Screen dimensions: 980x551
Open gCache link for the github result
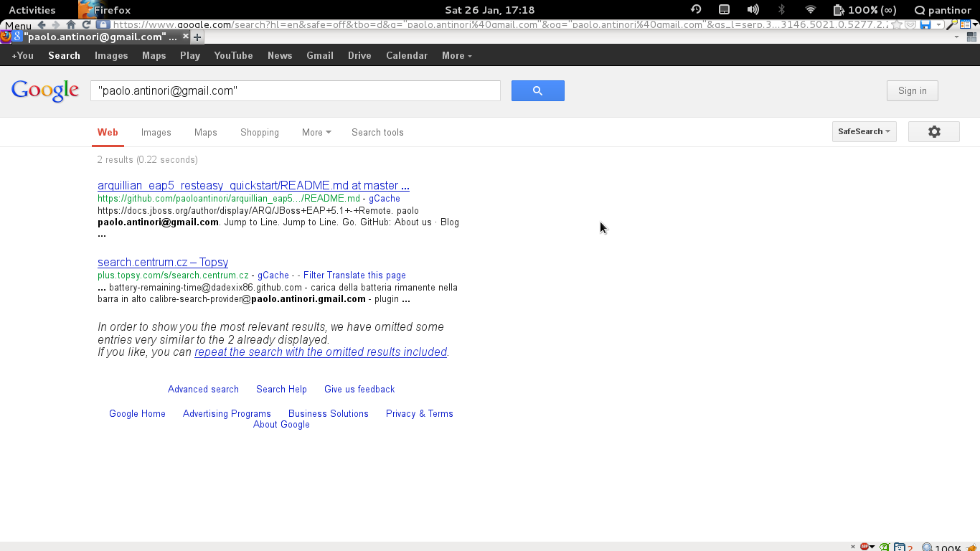coord(385,198)
